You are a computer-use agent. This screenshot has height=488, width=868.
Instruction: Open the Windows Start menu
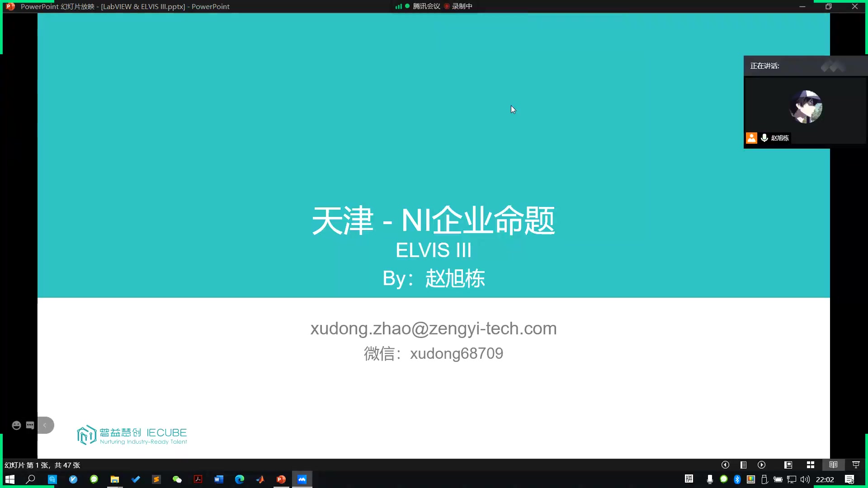coord(10,479)
